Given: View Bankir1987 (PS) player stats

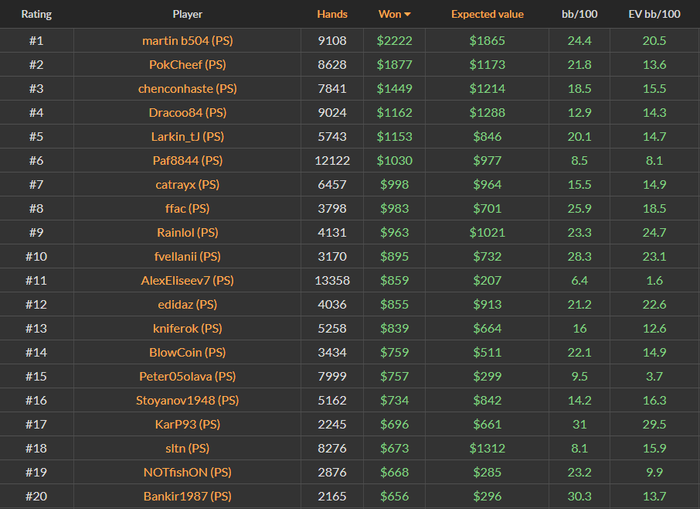Looking at the screenshot, I should (x=187, y=497).
